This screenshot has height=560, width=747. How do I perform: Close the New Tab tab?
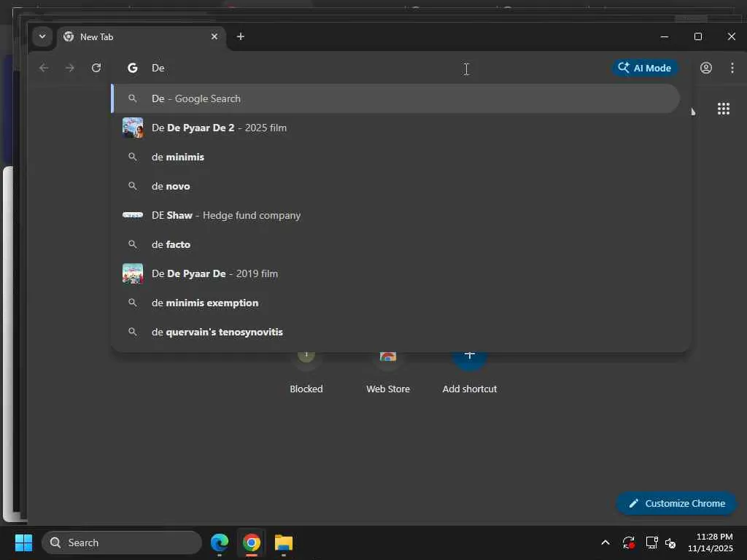[x=214, y=36]
